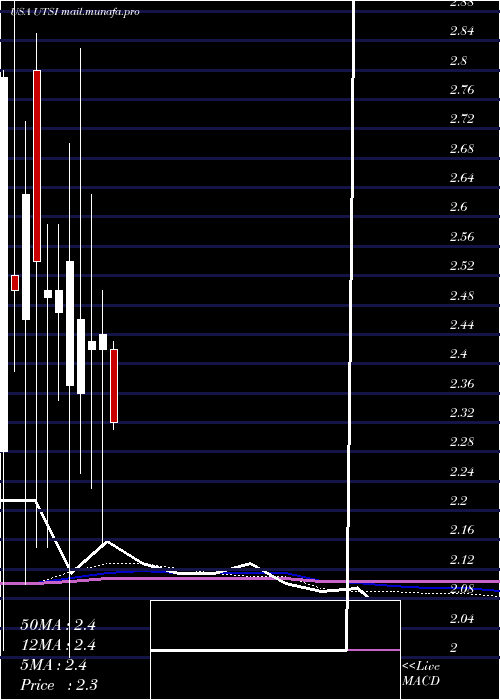This screenshot has width=500, height=700.
Task: Click the '50MA : 2.4' indicator label
Action: click(x=58, y=625)
